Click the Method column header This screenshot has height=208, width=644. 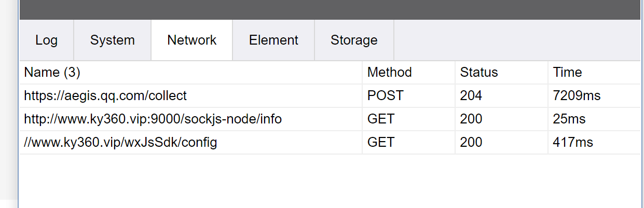pyautogui.click(x=389, y=73)
